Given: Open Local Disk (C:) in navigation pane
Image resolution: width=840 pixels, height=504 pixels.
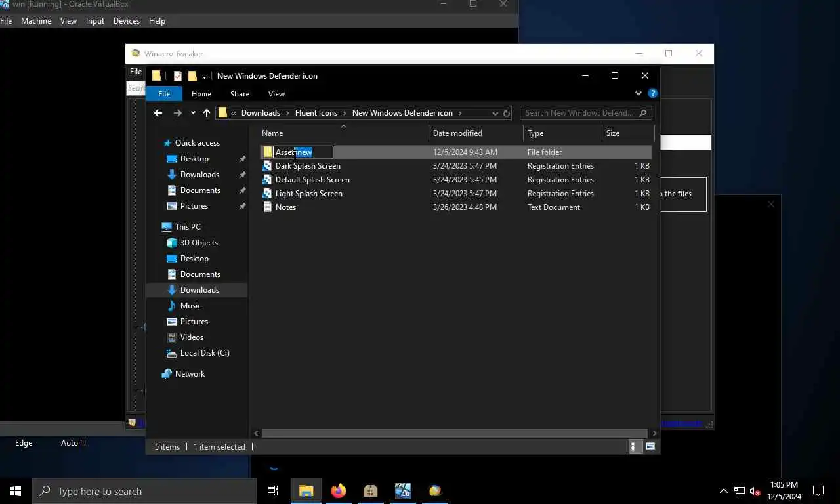Looking at the screenshot, I should click(205, 353).
